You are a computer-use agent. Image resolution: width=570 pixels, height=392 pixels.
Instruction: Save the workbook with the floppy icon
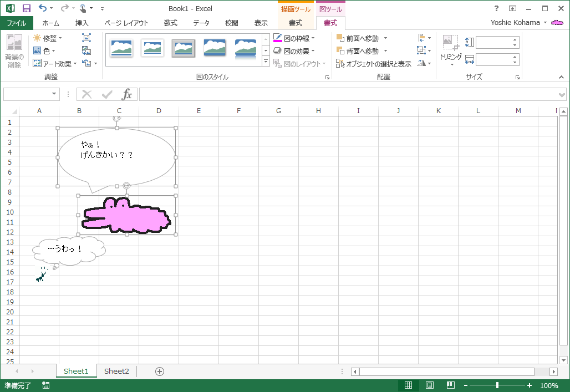pyautogui.click(x=27, y=8)
